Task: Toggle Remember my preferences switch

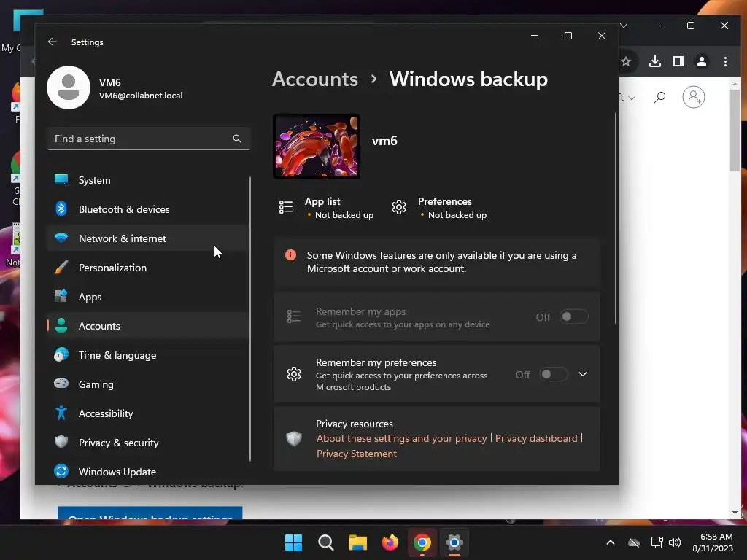Action: [x=554, y=374]
